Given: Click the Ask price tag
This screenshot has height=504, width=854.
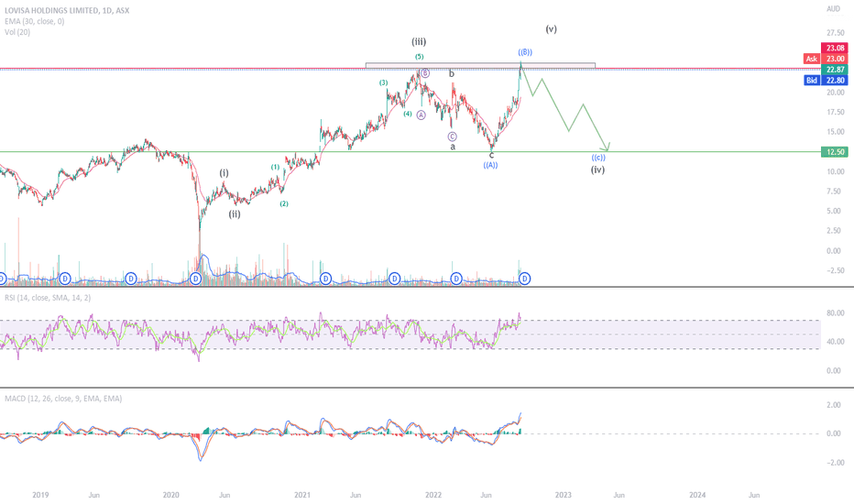Looking at the screenshot, I should (812, 59).
